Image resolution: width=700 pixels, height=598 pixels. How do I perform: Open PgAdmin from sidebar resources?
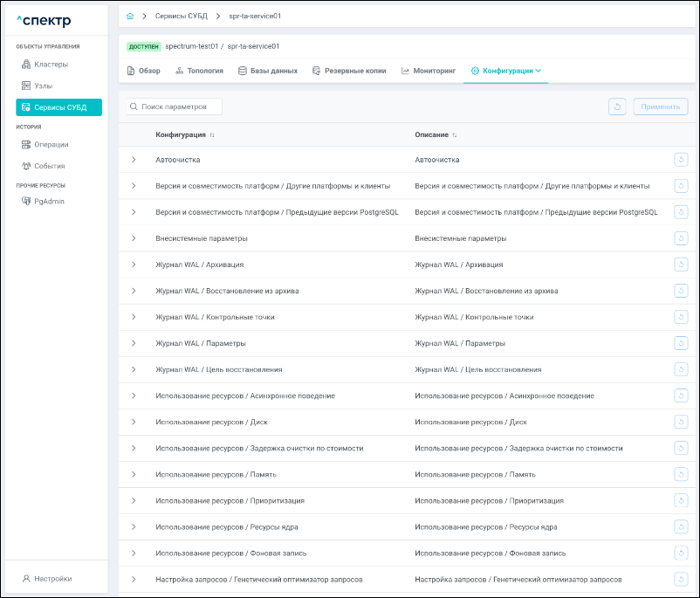[x=49, y=201]
